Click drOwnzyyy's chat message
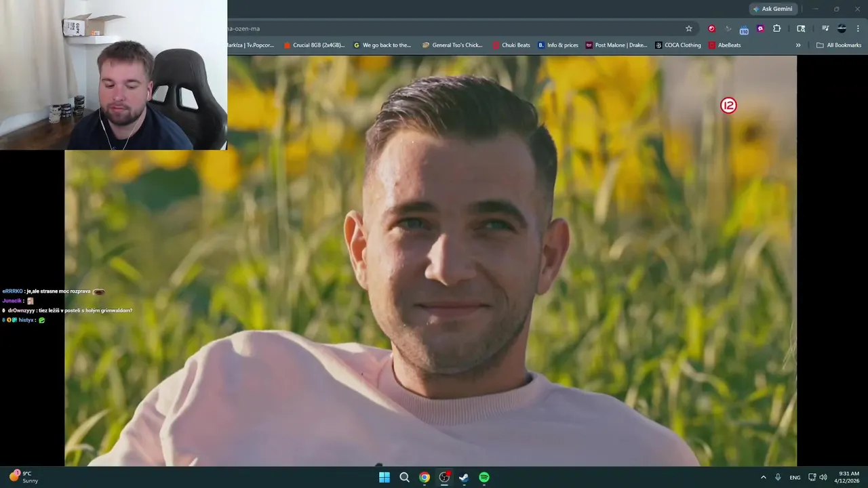The height and width of the screenshot is (488, 868). pyautogui.click(x=67, y=310)
